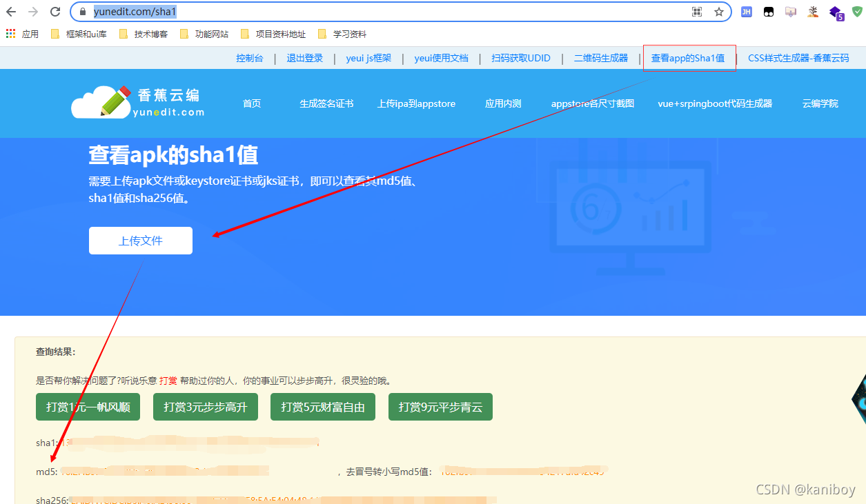Open the green shield extension
Viewport: 866px width, 504px height.
click(857, 12)
